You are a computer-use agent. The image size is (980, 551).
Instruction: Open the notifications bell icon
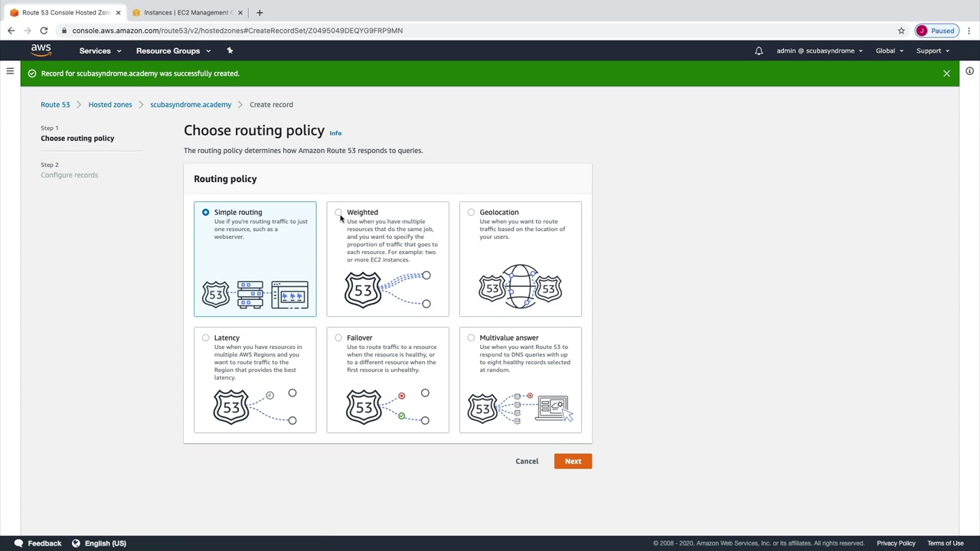click(759, 51)
